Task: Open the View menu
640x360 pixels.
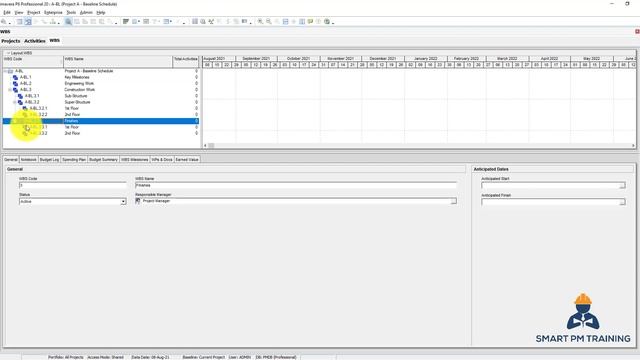Action: (19, 13)
